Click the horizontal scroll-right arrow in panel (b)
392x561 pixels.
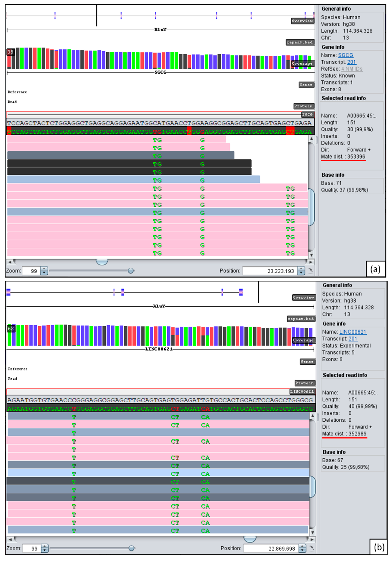[x=312, y=539]
